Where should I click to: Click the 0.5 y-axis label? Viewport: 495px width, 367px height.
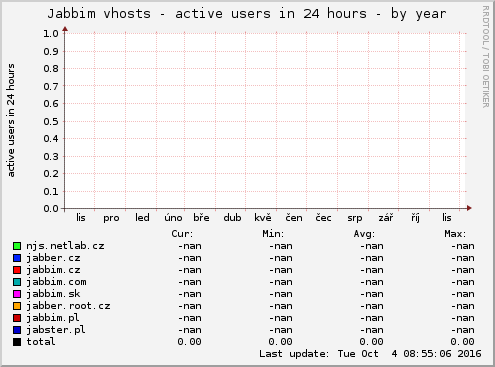[51, 121]
